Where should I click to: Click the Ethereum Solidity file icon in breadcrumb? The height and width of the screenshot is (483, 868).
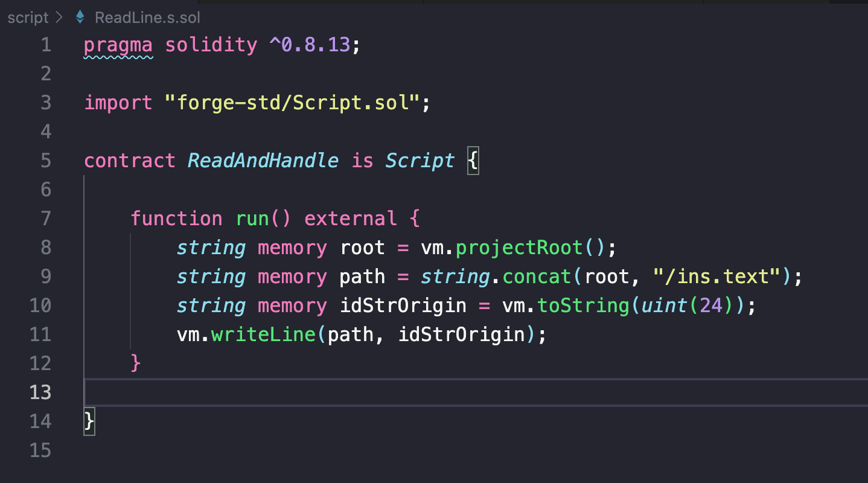pyautogui.click(x=79, y=17)
